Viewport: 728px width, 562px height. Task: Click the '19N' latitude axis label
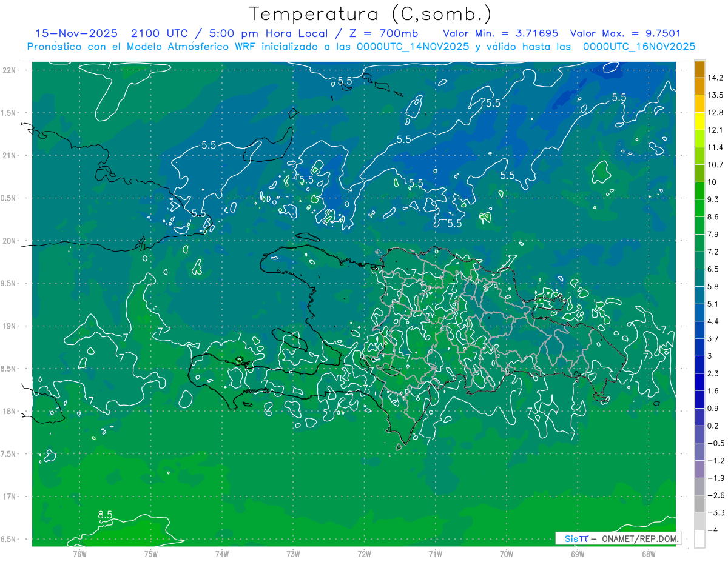pyautogui.click(x=10, y=326)
